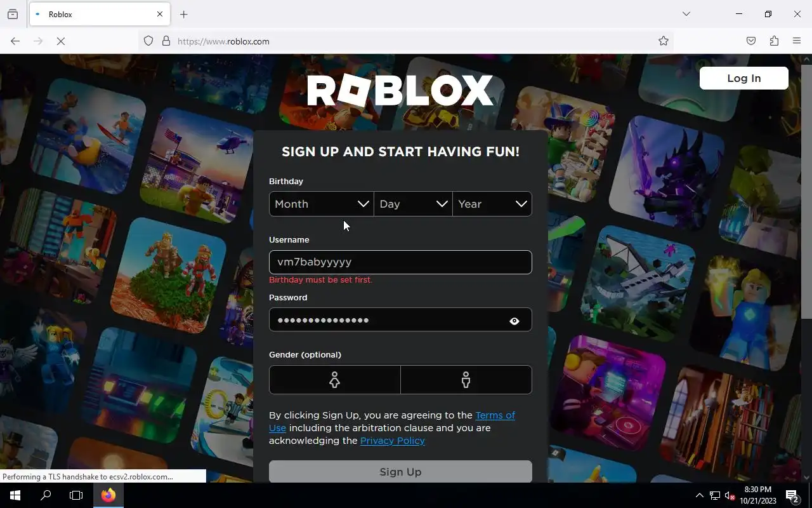Click the 'Birthday' label
The width and height of the screenshot is (812, 508).
[286, 181]
